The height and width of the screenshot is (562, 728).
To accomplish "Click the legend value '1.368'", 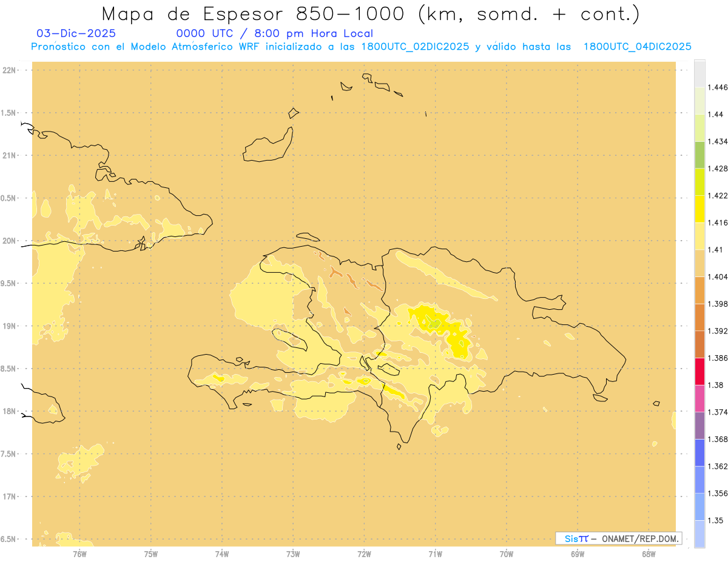I will tap(718, 439).
